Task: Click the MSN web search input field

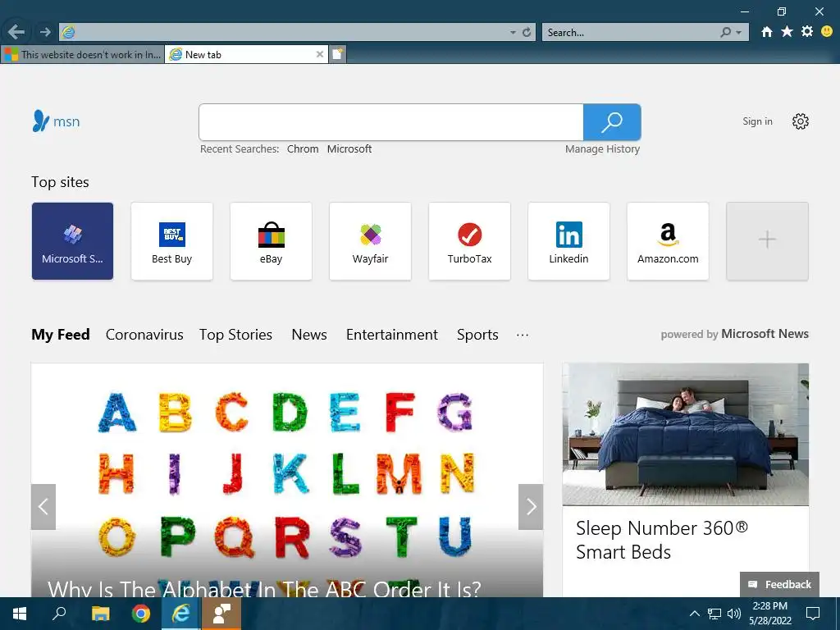Action: point(390,122)
